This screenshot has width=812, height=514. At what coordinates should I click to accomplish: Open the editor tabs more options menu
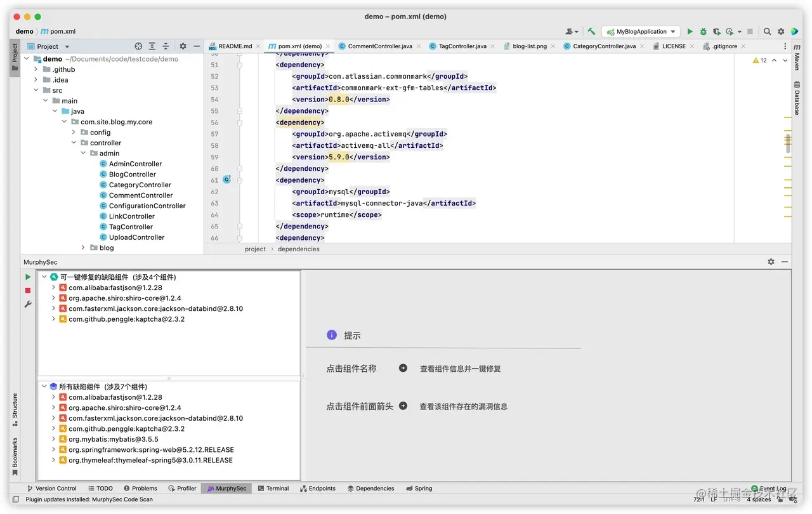(x=785, y=46)
